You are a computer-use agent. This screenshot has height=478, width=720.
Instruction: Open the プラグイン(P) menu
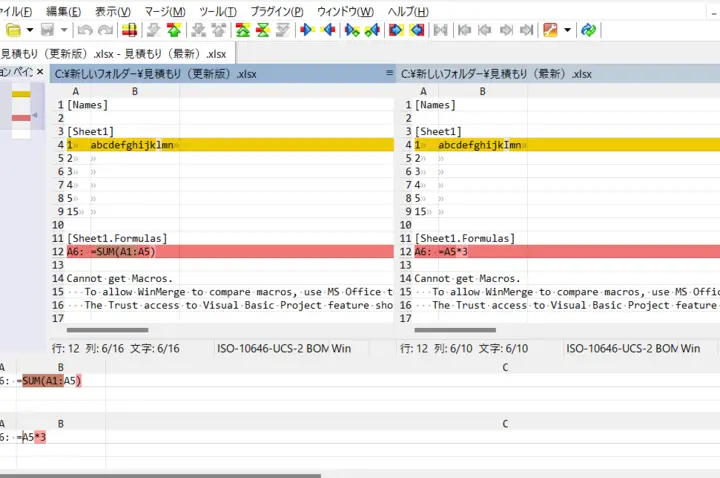coord(276,11)
